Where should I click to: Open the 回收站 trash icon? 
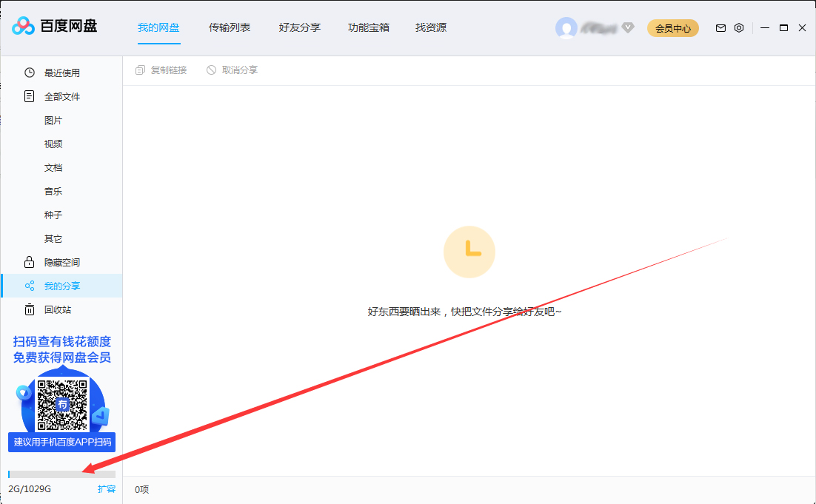pyautogui.click(x=29, y=309)
